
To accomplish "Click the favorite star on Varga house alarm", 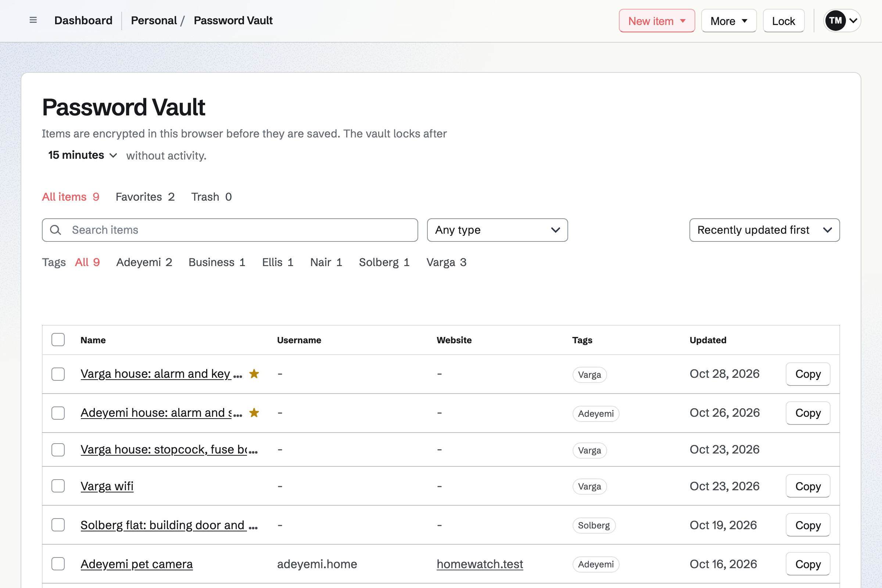I will coord(254,374).
